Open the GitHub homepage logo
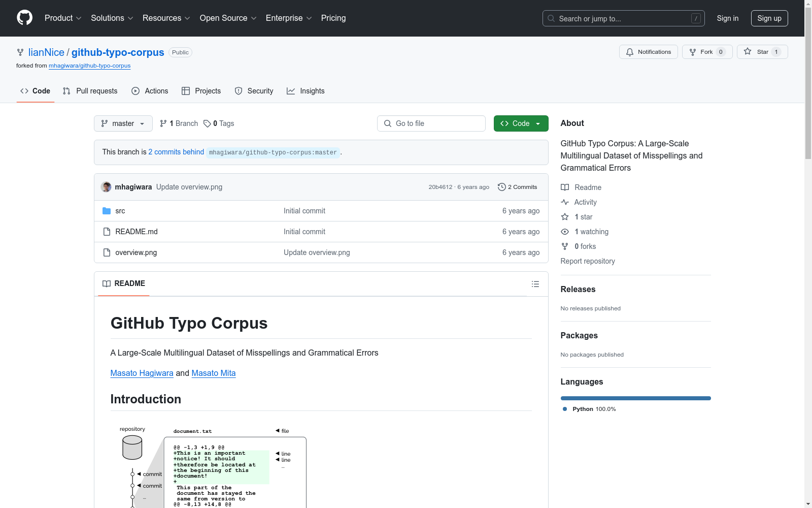This screenshot has height=508, width=812. [24, 18]
